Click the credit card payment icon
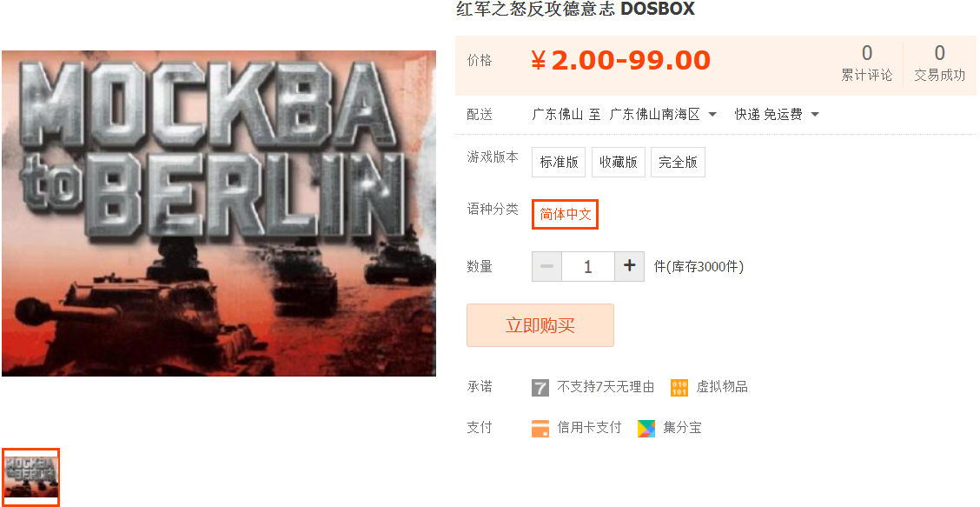This screenshot has height=507, width=980. [540, 428]
